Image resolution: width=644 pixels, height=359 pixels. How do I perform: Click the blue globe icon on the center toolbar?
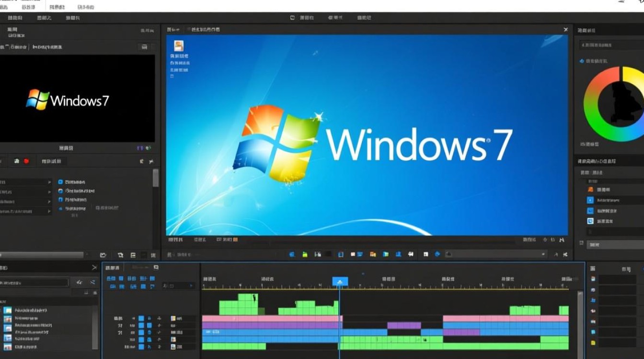coord(437,255)
